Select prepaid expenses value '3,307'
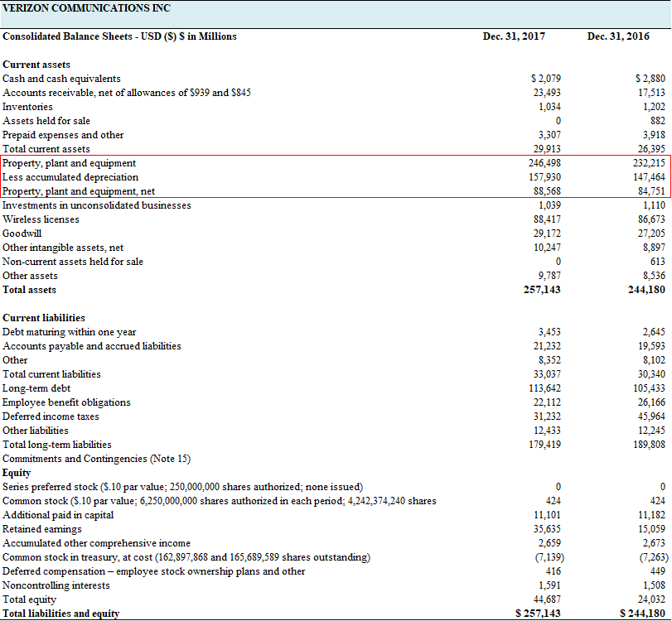This screenshot has height=621, width=672. tap(549, 135)
